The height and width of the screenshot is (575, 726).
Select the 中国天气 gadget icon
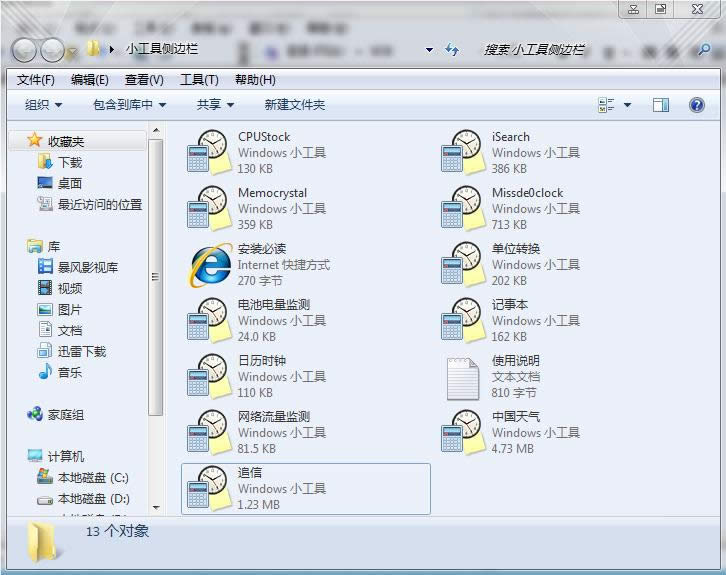pyautogui.click(x=462, y=434)
